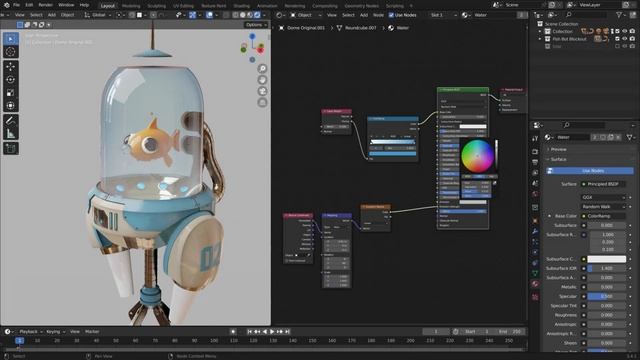Click the Principled BSDF surface shader field
The height and width of the screenshot is (360, 640).
603,184
